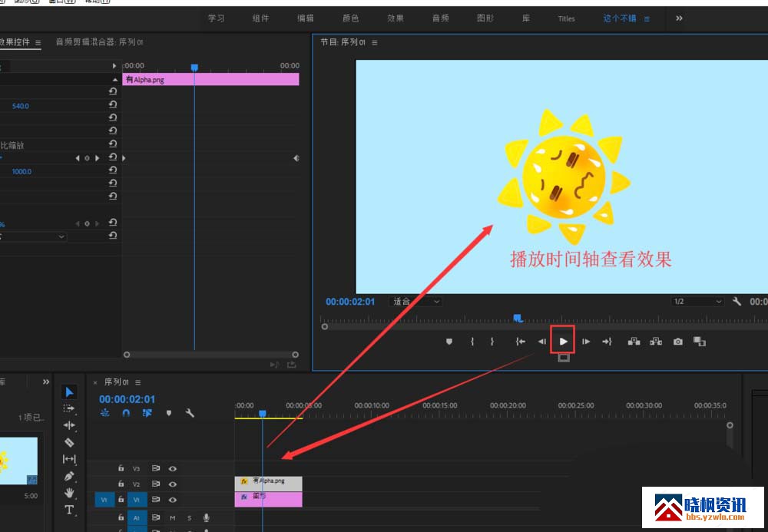Select the Selection tool in the timeline toolbar

[x=69, y=392]
